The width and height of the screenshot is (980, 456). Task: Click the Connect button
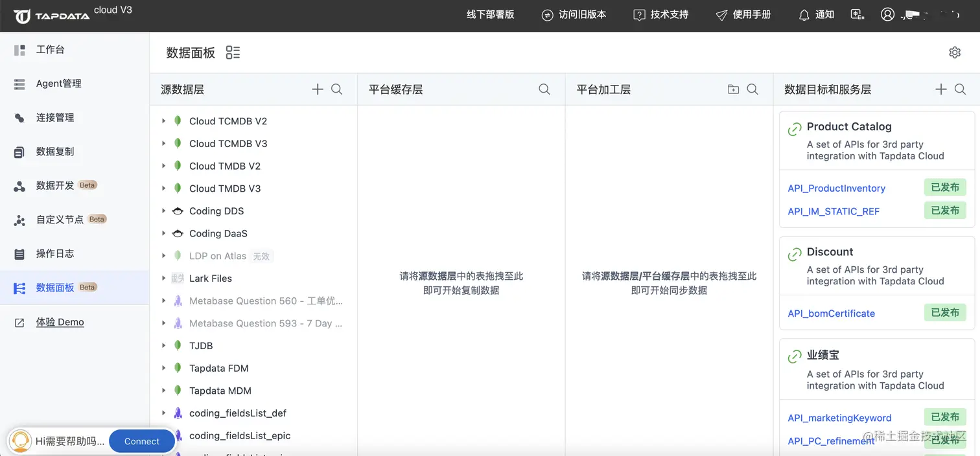142,441
